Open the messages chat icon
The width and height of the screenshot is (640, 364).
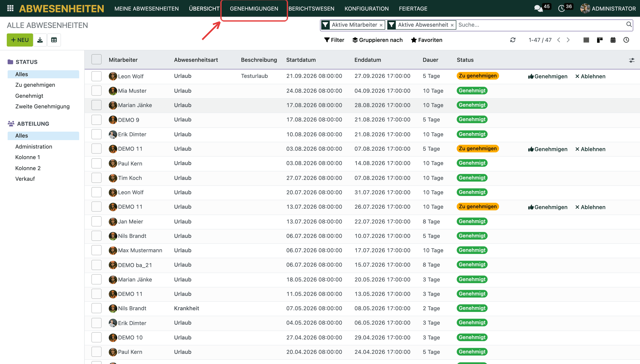tap(538, 8)
